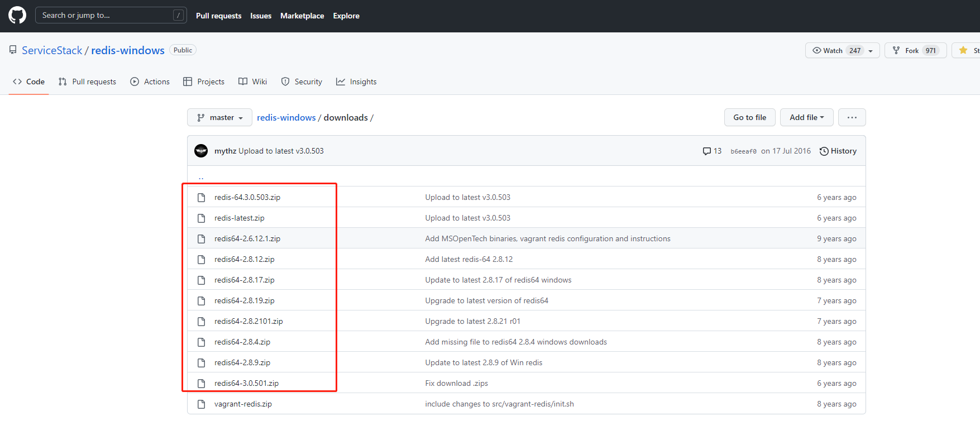Image resolution: width=980 pixels, height=435 pixels.
Task: Focus the Search or jump to field
Action: (111, 15)
